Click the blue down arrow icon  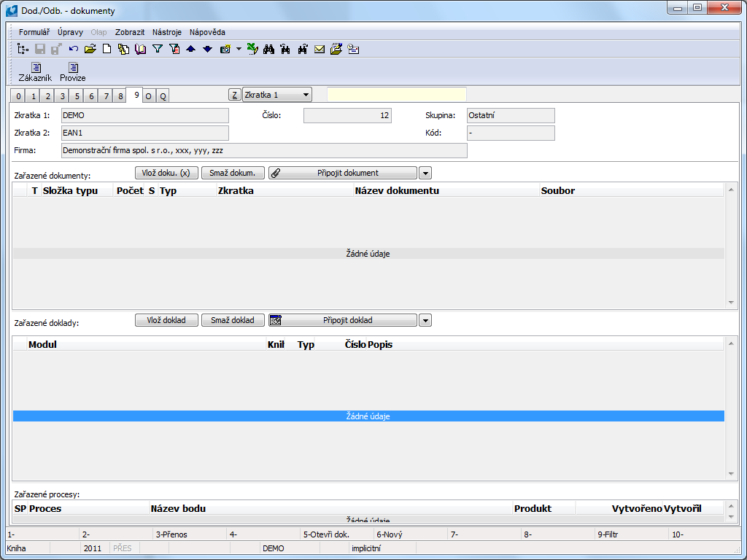pyautogui.click(x=207, y=49)
